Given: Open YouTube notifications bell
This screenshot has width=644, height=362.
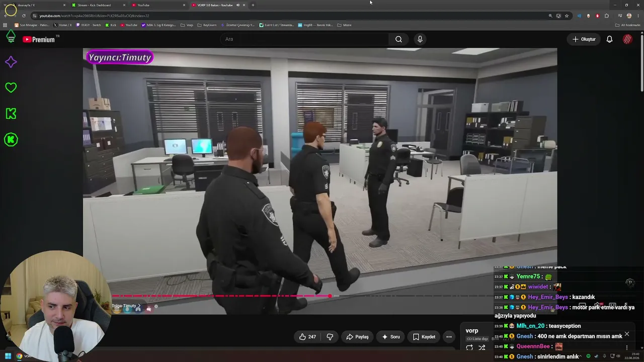Looking at the screenshot, I should pos(609,39).
